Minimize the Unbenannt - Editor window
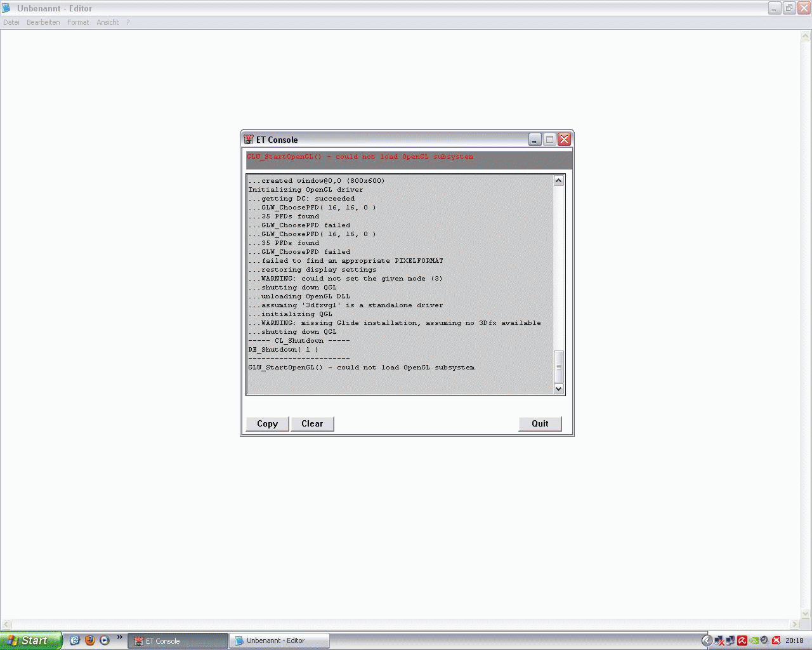The width and height of the screenshot is (812, 650). pos(775,8)
